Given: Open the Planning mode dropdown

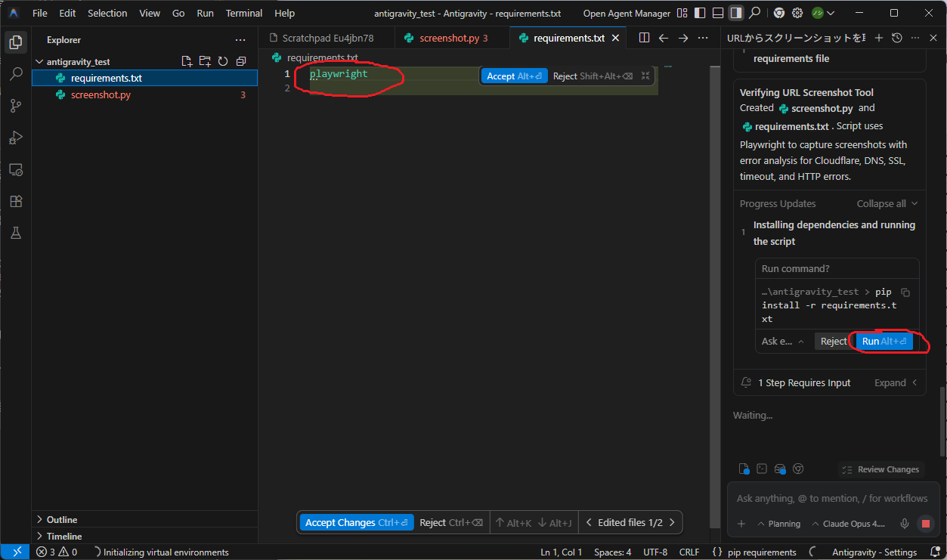Looking at the screenshot, I should pyautogui.click(x=778, y=524).
